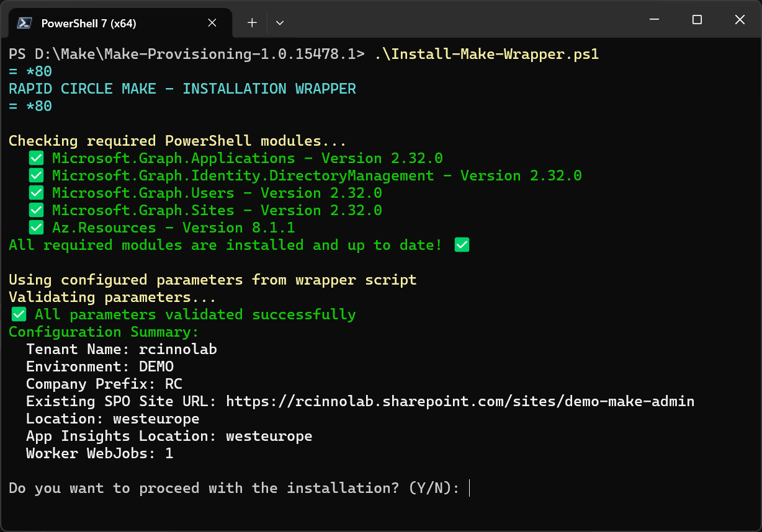This screenshot has height=532, width=762.
Task: Place cursor at the (Y/N) installation prompt
Action: [469, 488]
